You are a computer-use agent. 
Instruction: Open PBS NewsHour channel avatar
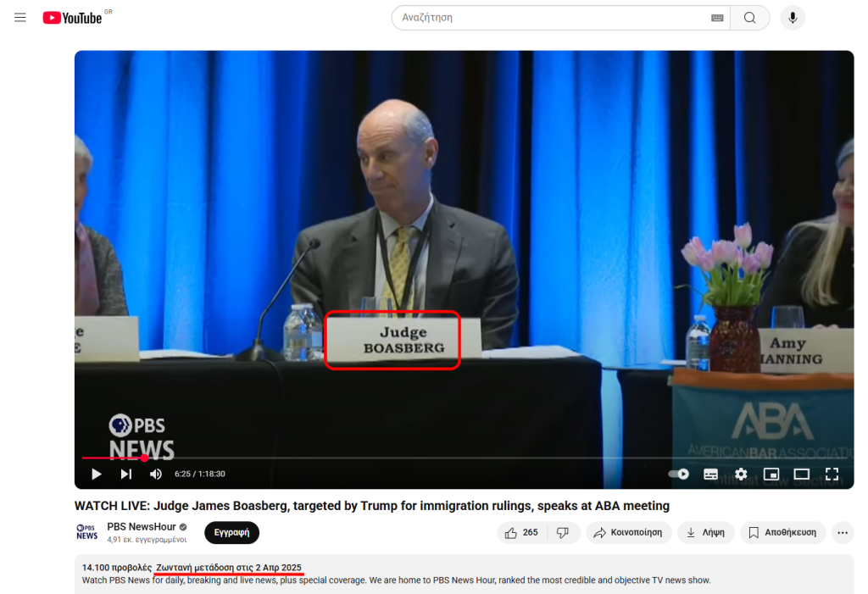coord(87,532)
